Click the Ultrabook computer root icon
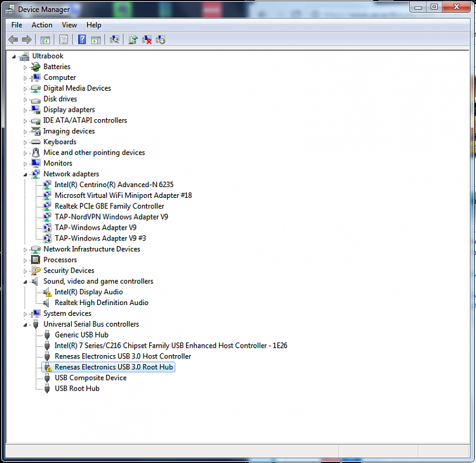This screenshot has width=476, height=463. (24, 56)
